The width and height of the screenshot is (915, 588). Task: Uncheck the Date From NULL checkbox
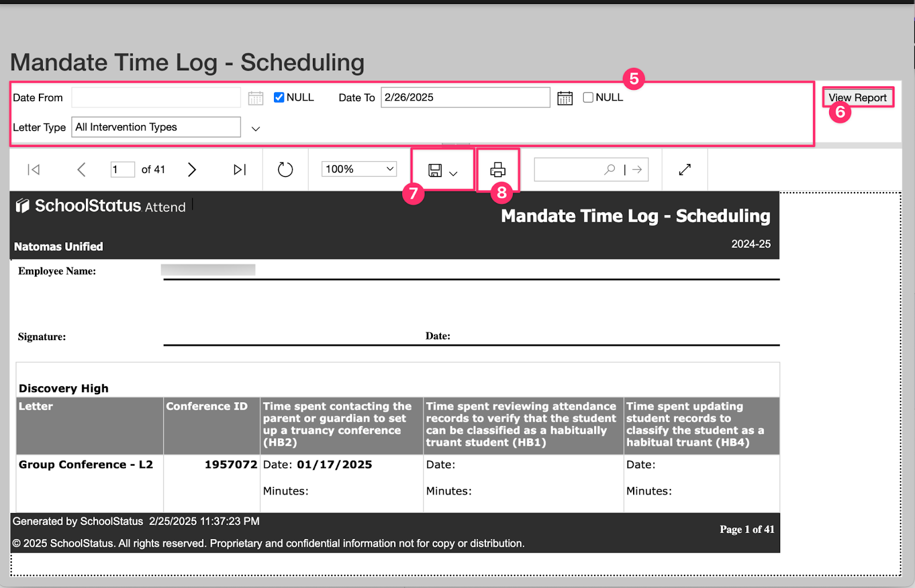point(279,97)
